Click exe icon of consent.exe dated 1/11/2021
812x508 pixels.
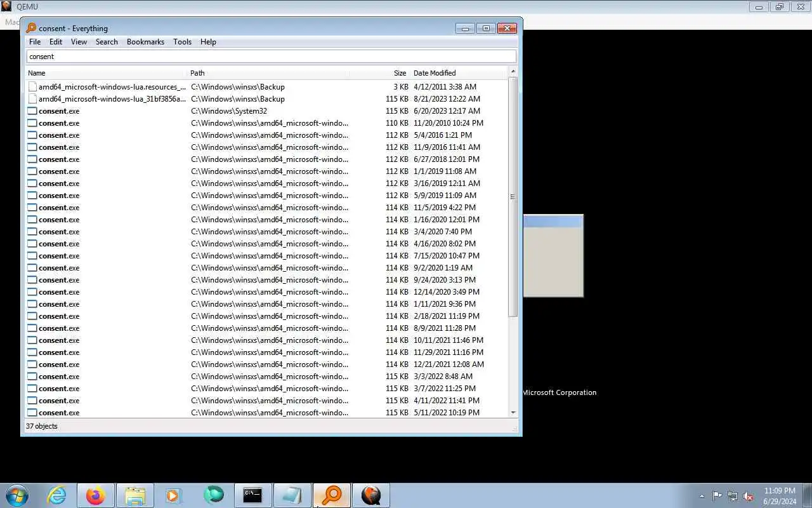click(32, 304)
